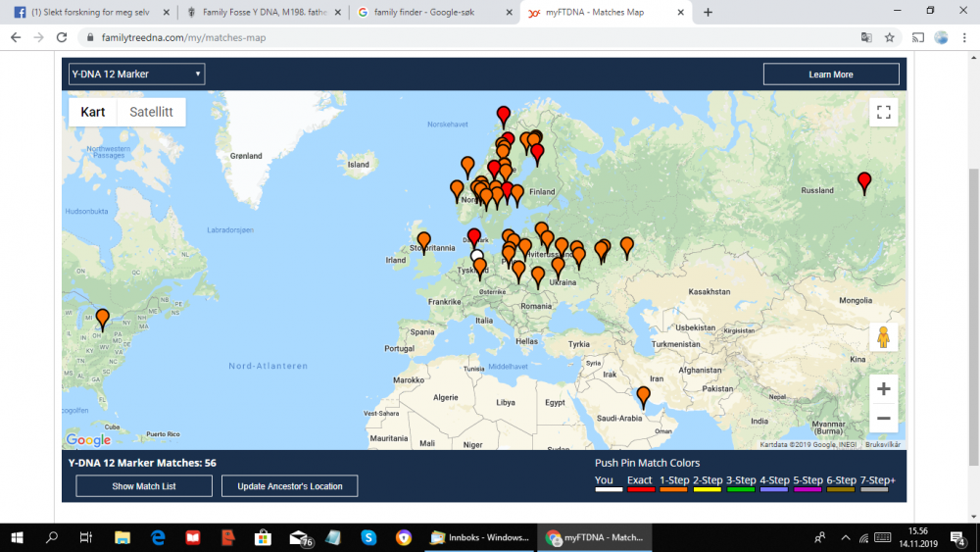Zoom out on the map
Screen dimensions: 980x552
(883, 419)
